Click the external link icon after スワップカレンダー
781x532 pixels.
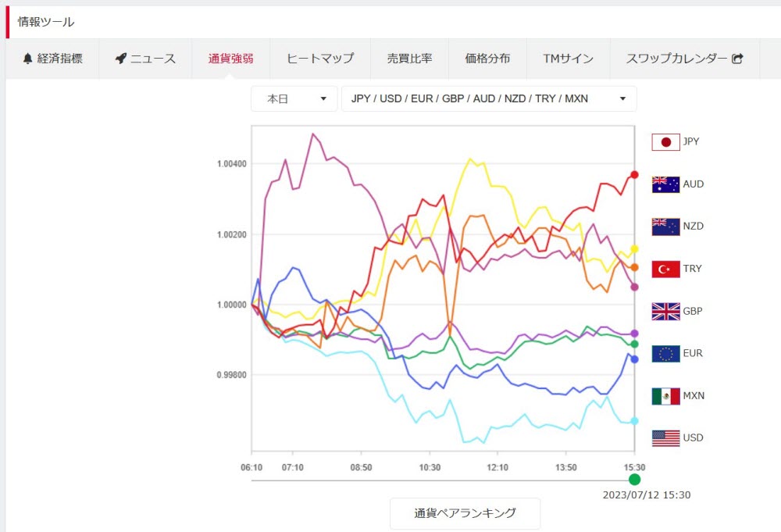pyautogui.click(x=738, y=59)
